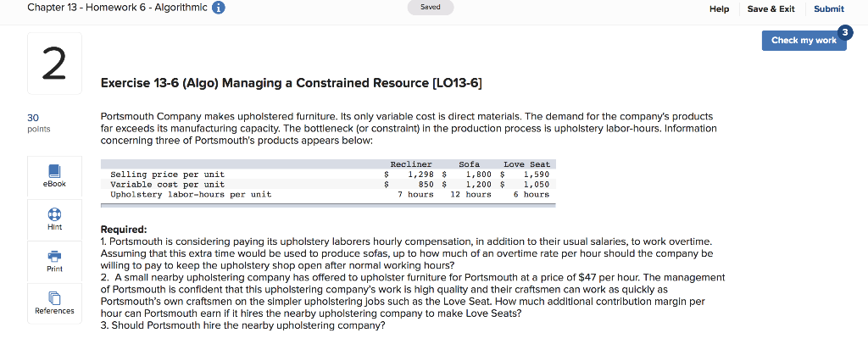Viewport: 868px width, 344px height.
Task: Click the Selling price per unit row label
Action: tap(168, 175)
